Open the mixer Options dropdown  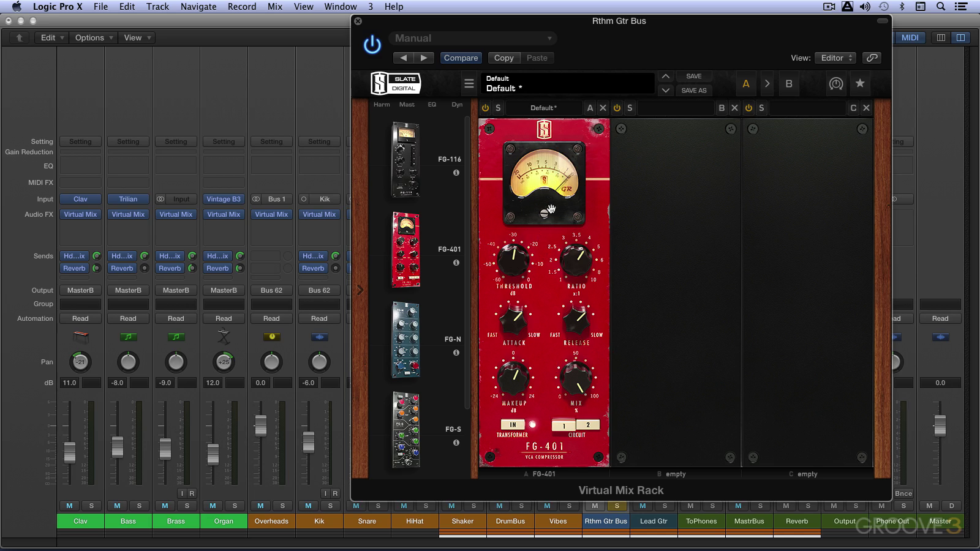point(94,37)
